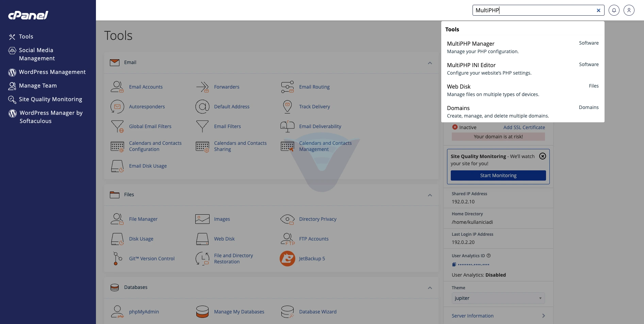Open the Email Accounts icon

pos(117,87)
